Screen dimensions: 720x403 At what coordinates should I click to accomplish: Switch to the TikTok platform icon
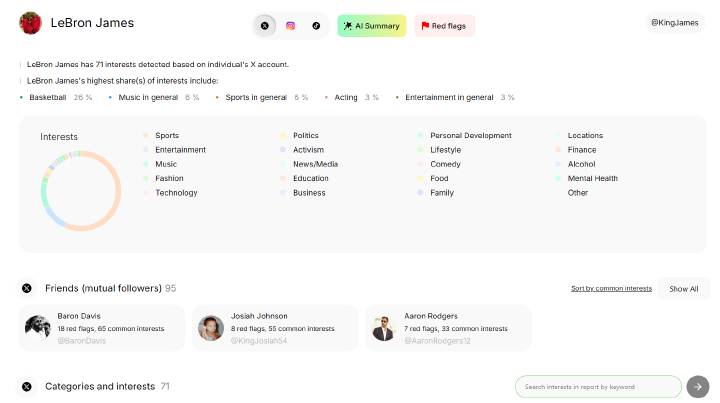click(316, 26)
